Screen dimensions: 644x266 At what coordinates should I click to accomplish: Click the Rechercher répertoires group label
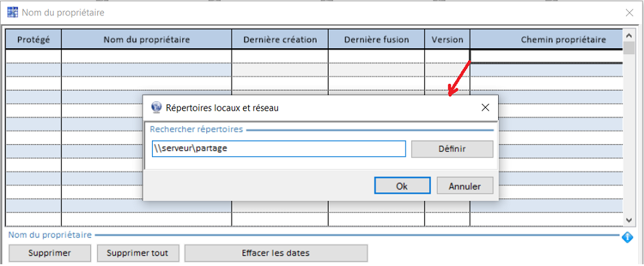tap(196, 129)
